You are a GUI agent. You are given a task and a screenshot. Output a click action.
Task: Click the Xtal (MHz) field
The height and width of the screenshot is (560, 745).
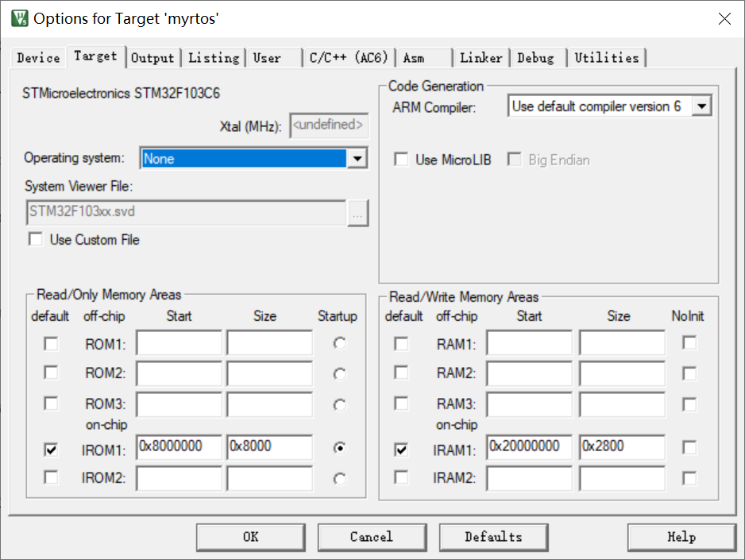329,126
